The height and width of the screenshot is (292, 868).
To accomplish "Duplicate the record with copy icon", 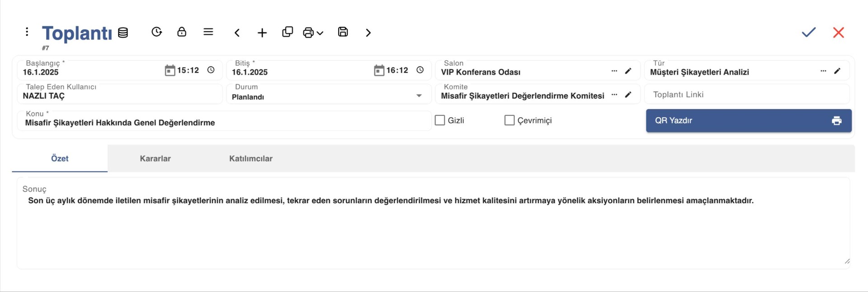I will 288,32.
